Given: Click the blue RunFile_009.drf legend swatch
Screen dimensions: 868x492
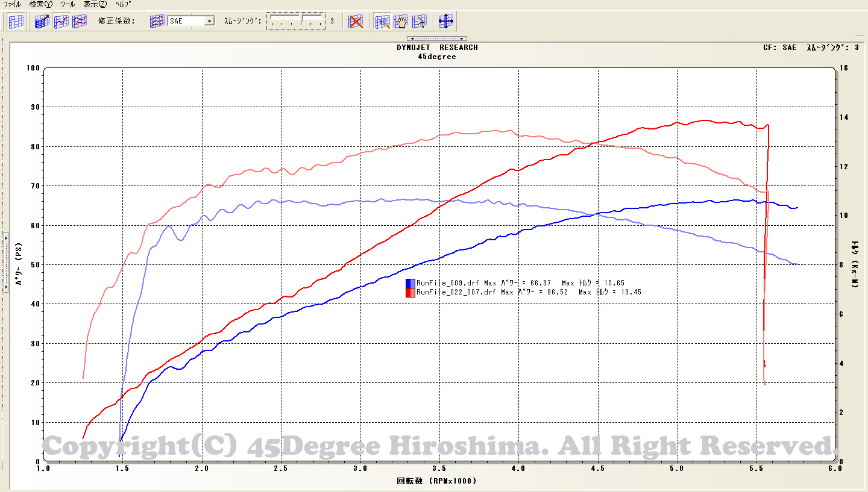Looking at the screenshot, I should 410,282.
